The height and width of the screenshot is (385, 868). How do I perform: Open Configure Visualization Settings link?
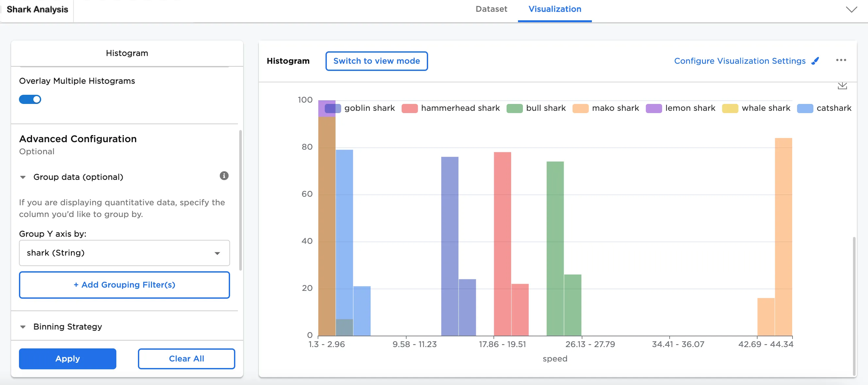pos(739,61)
